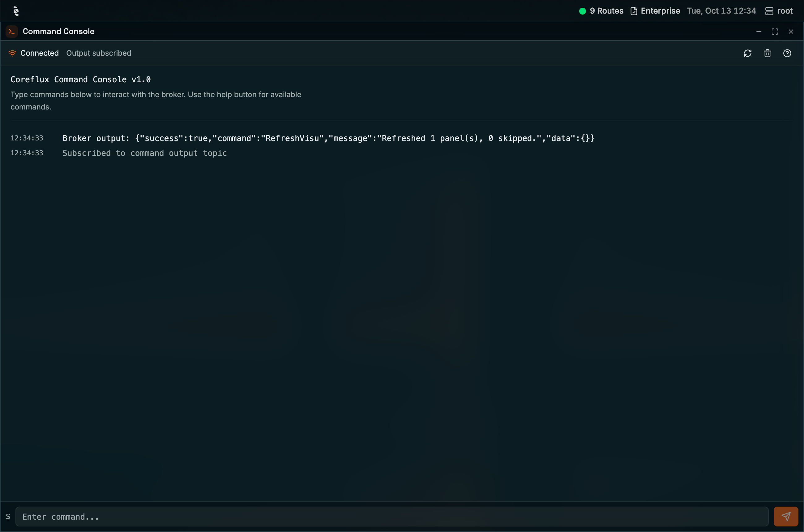Viewport: 804px width, 532px height.
Task: Click the refresh/reconnect icon in console toolbar
Action: [x=748, y=53]
